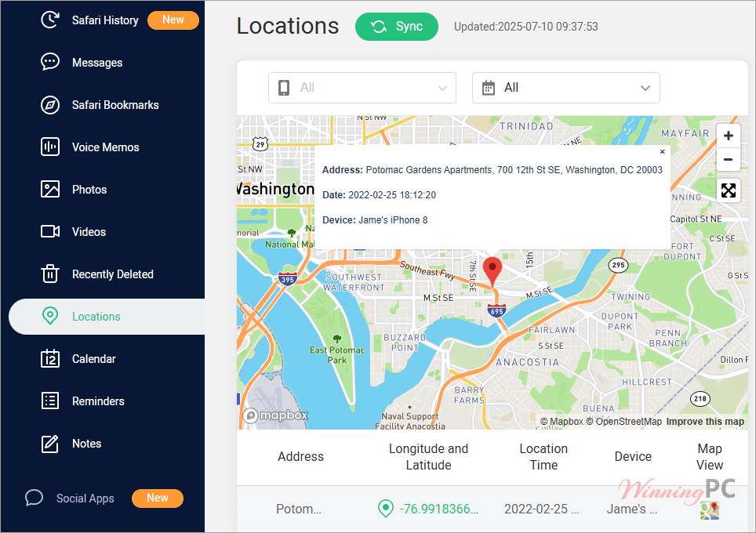Expand date filter using its chevron
Screen dimensions: 756x533
(x=645, y=89)
